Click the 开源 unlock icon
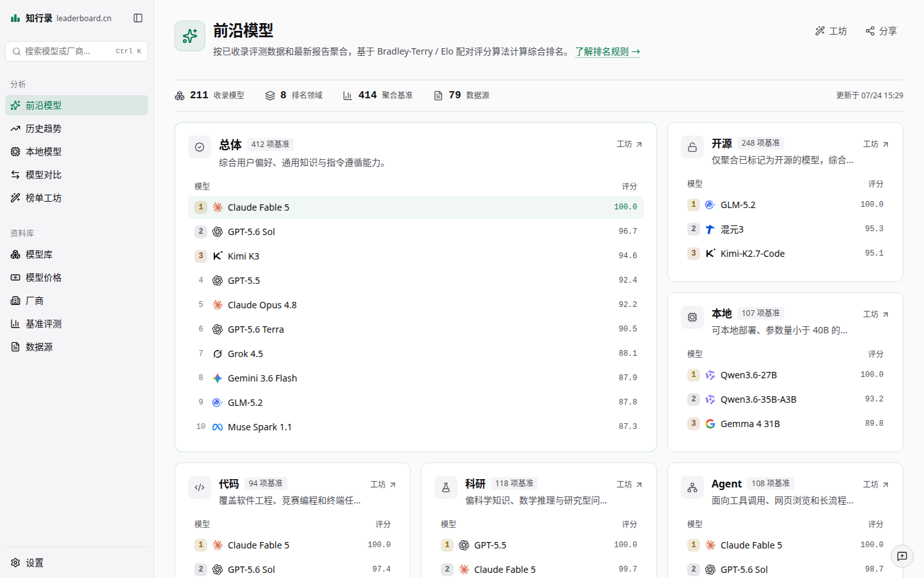The width and height of the screenshot is (924, 578). coord(692,147)
